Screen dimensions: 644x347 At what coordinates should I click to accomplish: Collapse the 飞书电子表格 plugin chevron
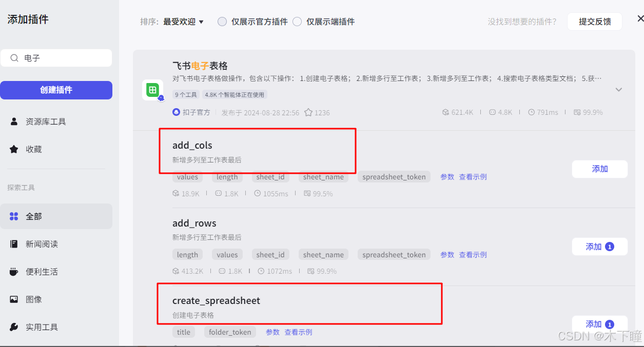click(x=619, y=90)
